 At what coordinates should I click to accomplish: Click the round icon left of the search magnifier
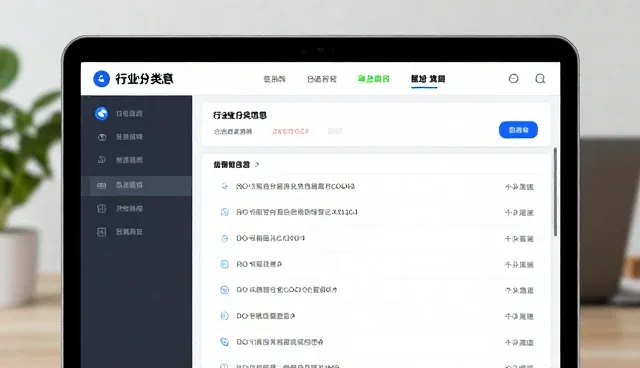(x=513, y=78)
